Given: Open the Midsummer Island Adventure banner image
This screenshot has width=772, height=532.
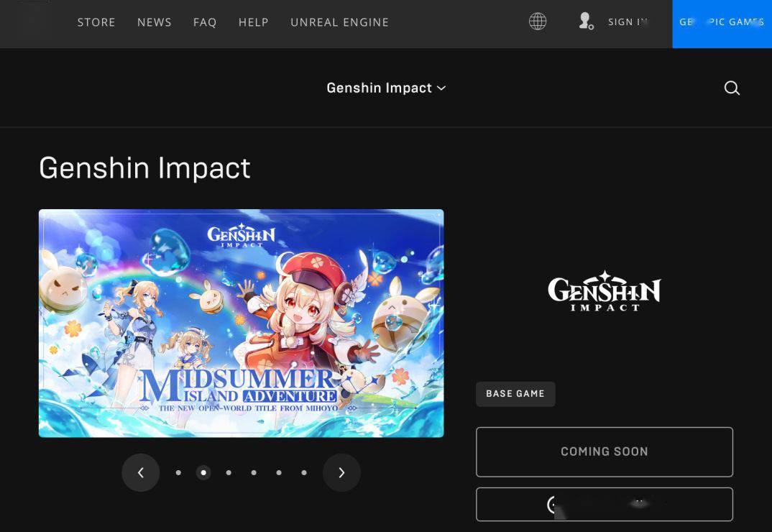Looking at the screenshot, I should [242, 323].
